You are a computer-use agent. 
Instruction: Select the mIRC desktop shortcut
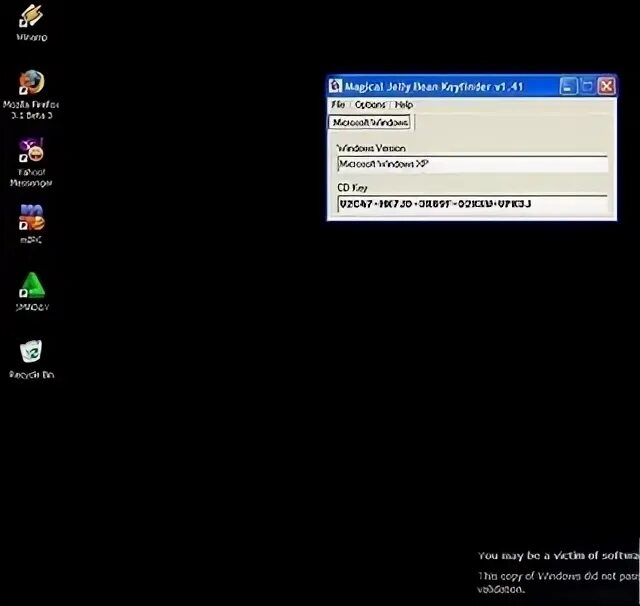point(31,224)
